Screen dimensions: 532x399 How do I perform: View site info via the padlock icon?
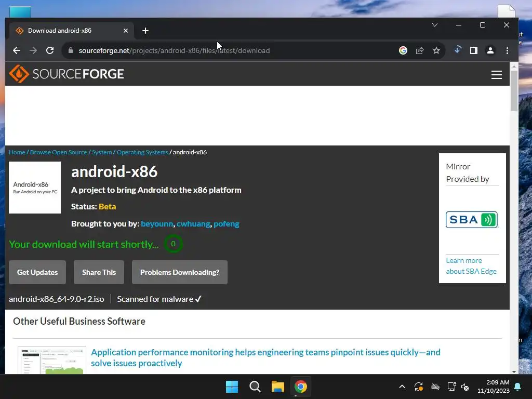point(71,50)
